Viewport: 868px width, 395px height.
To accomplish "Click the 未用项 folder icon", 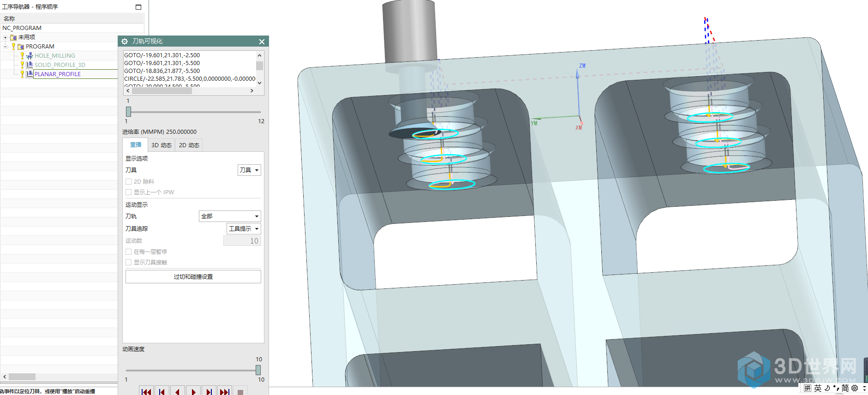I will click(13, 37).
